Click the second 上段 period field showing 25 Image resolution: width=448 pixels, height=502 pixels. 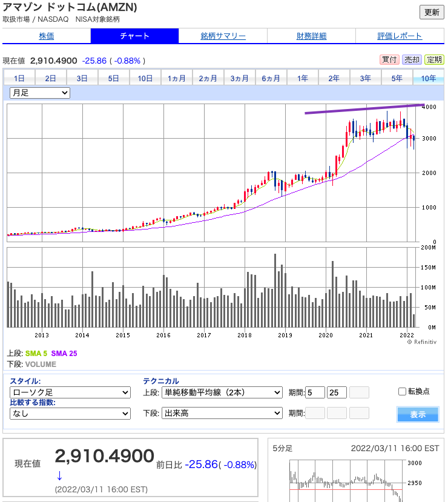click(337, 392)
